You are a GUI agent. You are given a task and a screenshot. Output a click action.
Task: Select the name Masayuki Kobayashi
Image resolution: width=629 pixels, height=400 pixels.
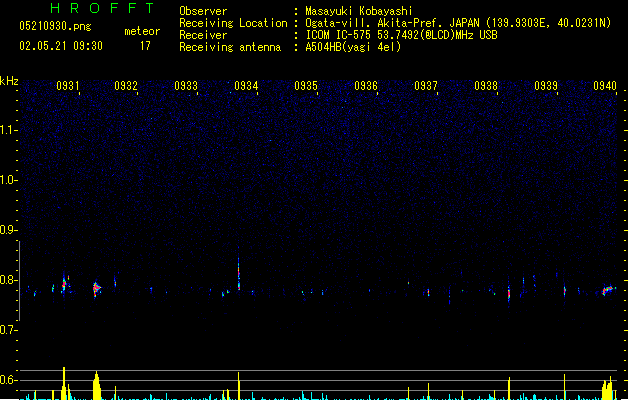359,11
